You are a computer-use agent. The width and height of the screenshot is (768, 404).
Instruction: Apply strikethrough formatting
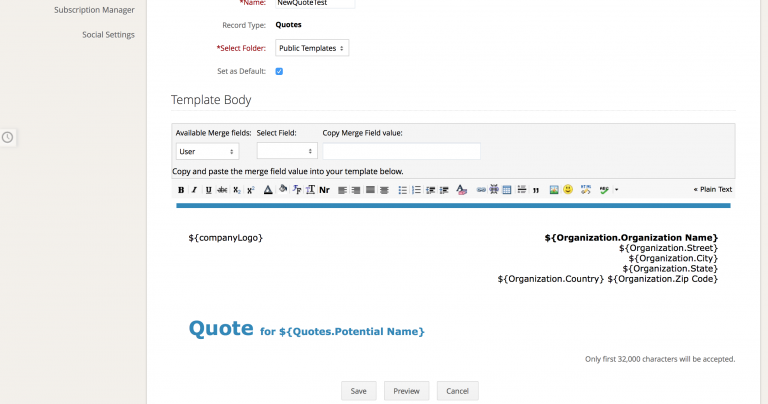222,190
